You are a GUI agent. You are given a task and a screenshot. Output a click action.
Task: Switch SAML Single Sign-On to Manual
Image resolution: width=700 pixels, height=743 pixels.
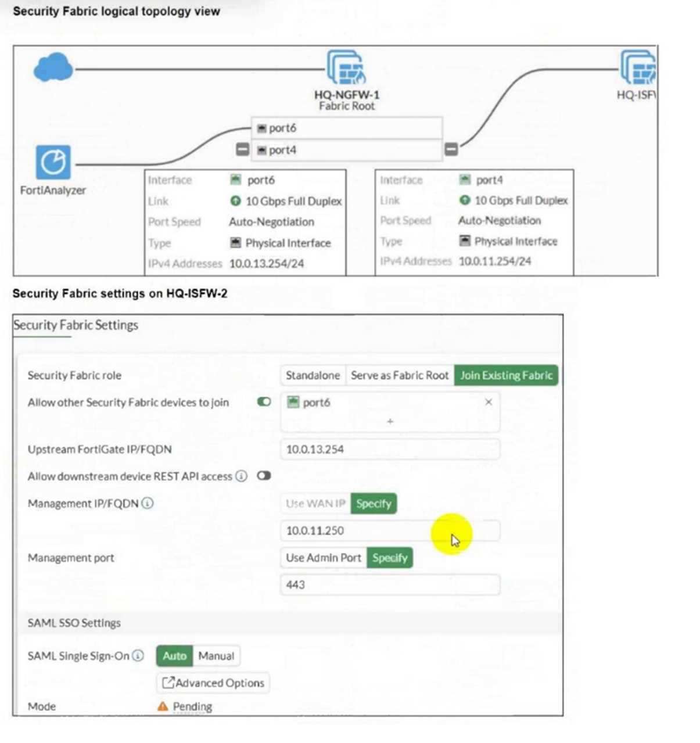click(216, 656)
